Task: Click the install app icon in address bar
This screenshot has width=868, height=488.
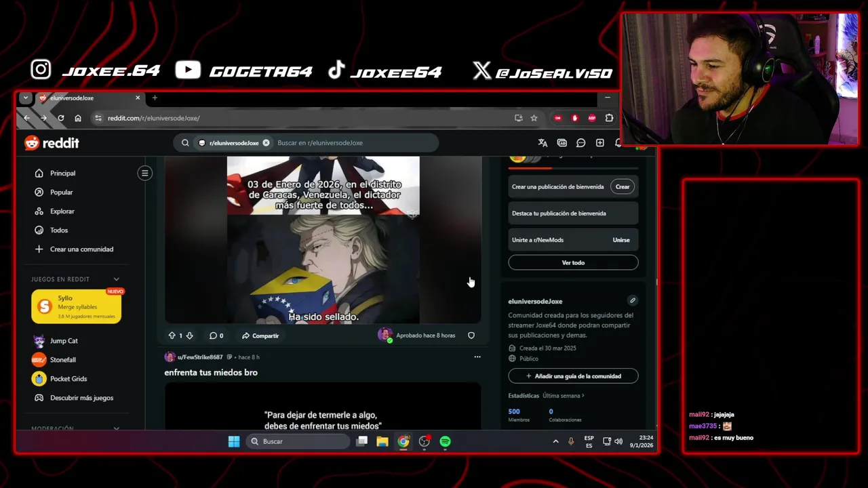Action: (519, 118)
